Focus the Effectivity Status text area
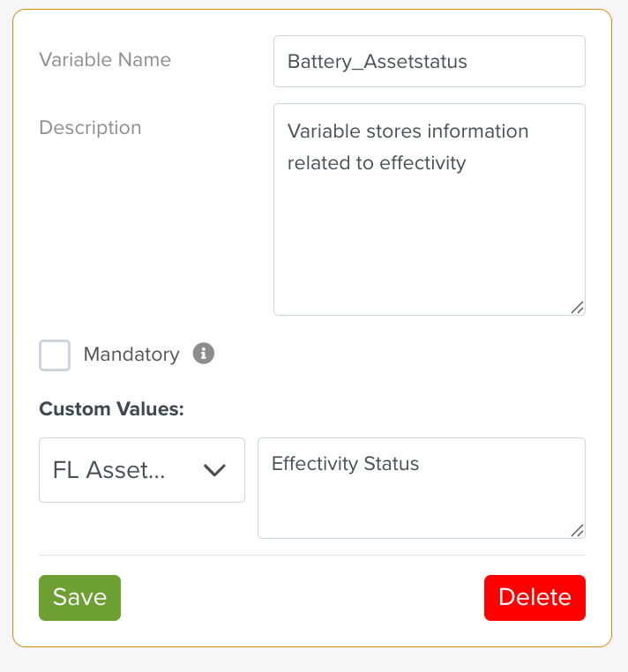This screenshot has height=672, width=628. [421, 488]
